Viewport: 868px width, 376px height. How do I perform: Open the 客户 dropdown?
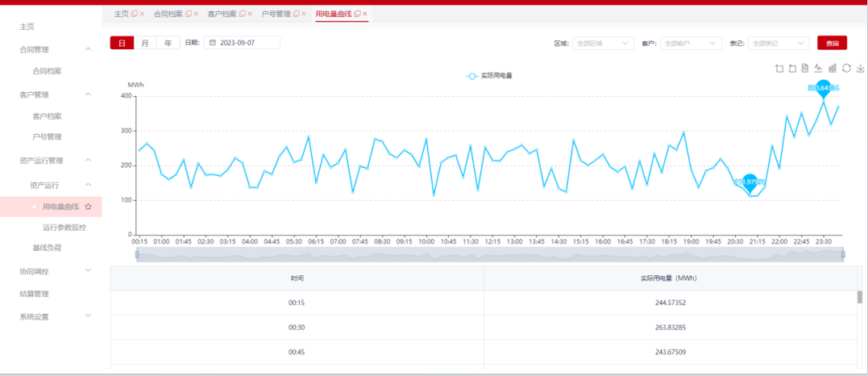click(690, 44)
